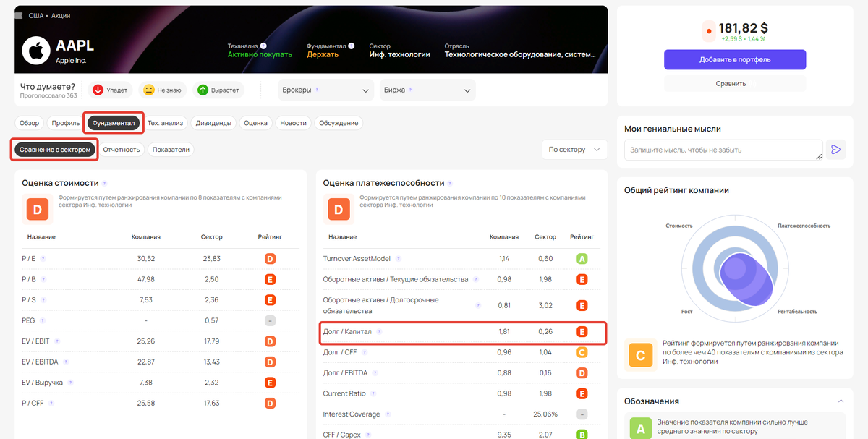Click info icon next to P / CFF

[x=51, y=403]
